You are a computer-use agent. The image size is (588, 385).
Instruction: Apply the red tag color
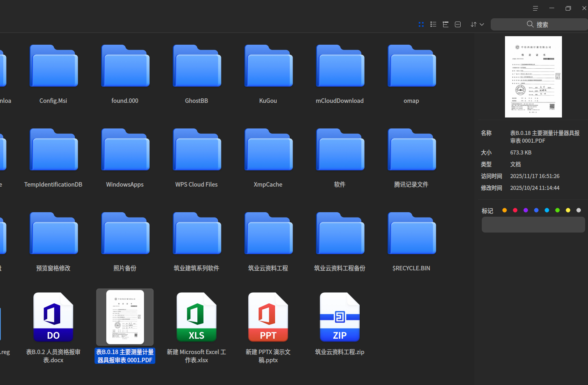[515, 210]
